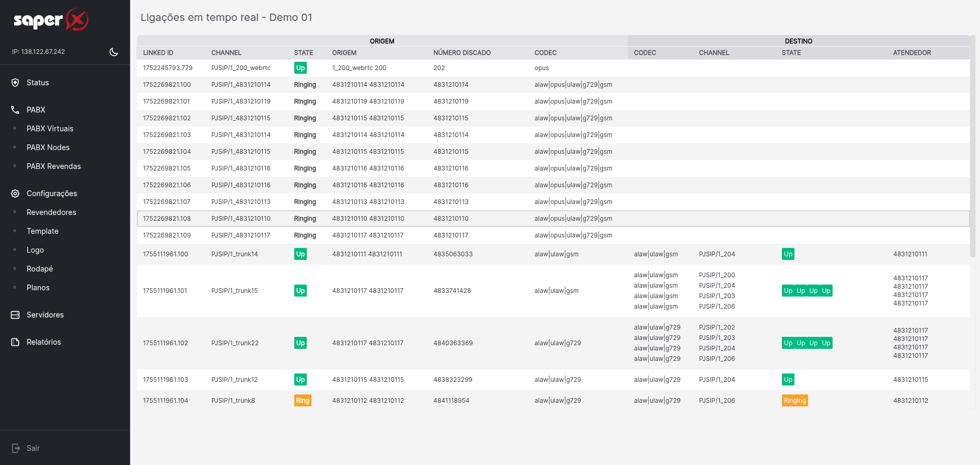
Task: Click the Sair logout icon
Action: point(16,448)
